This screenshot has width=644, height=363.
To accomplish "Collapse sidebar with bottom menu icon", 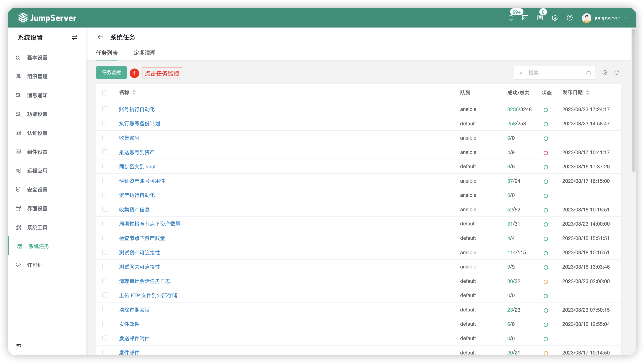I will click(x=19, y=346).
